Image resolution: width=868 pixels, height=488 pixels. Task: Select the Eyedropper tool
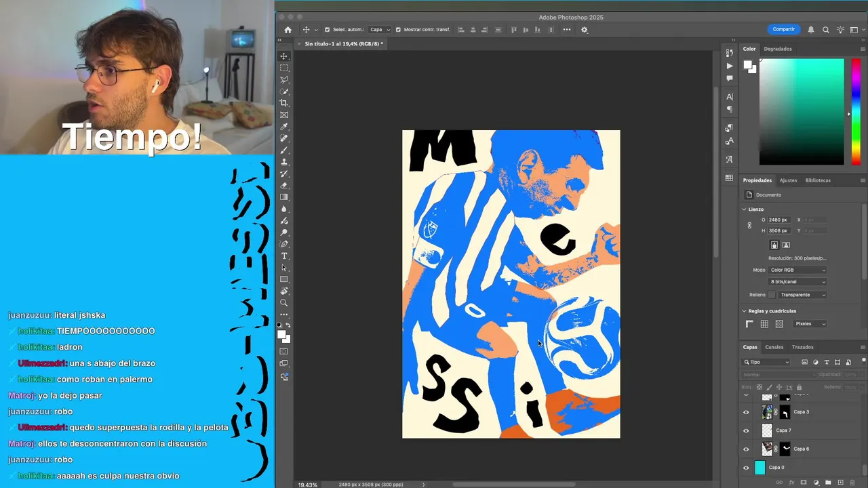coord(284,127)
